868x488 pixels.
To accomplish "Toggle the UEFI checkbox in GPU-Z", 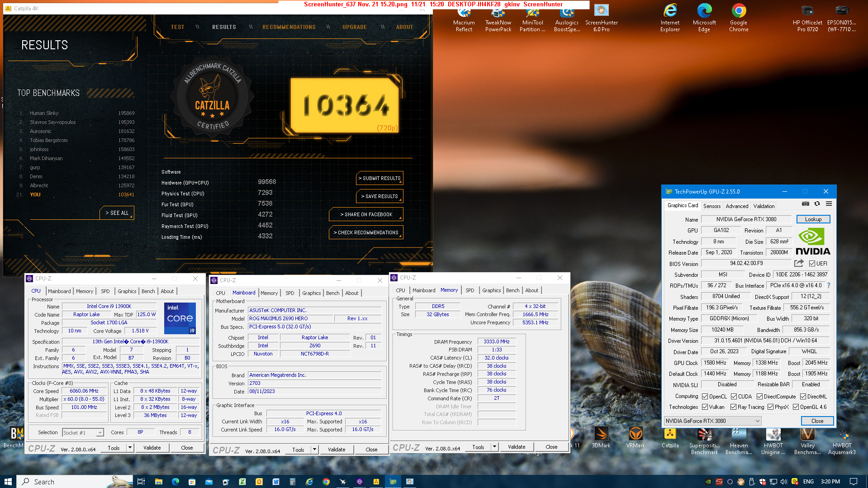I will tap(812, 264).
